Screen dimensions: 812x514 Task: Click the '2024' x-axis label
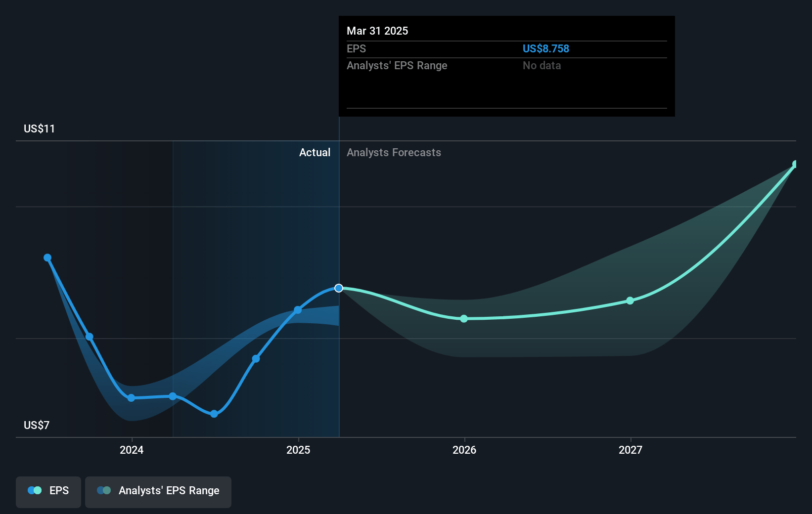point(132,450)
